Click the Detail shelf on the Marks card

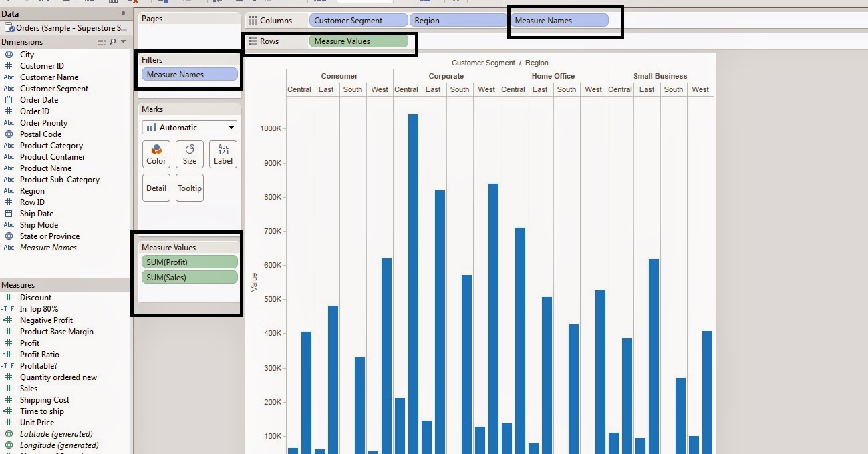(156, 188)
